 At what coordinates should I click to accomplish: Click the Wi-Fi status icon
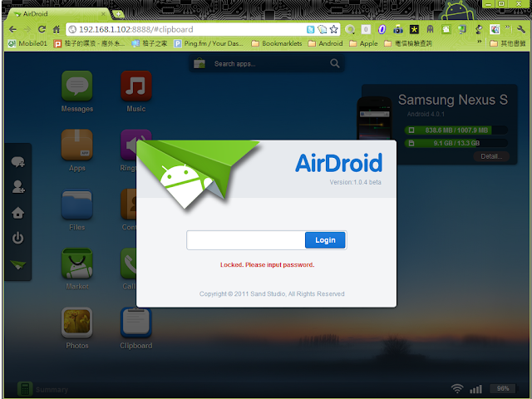456,388
